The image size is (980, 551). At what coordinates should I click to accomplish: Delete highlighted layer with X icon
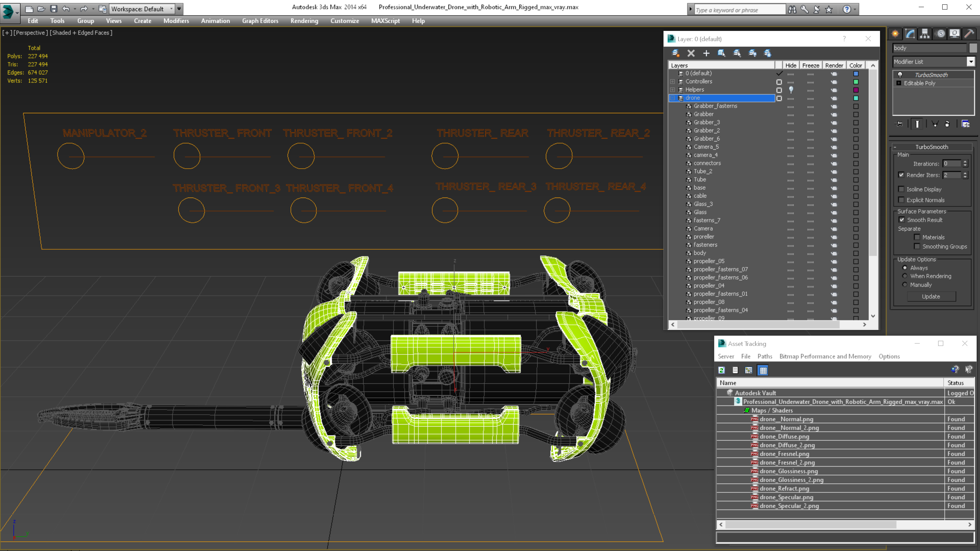tap(691, 53)
